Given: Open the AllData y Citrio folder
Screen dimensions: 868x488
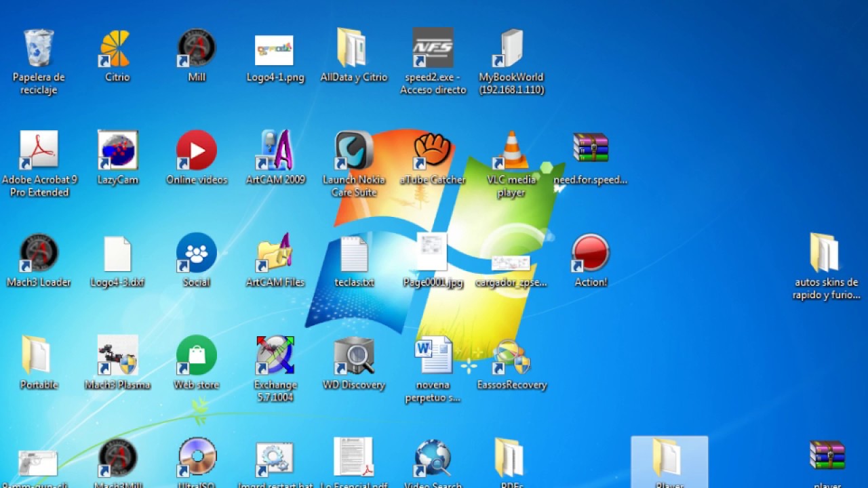Looking at the screenshot, I should click(353, 49).
